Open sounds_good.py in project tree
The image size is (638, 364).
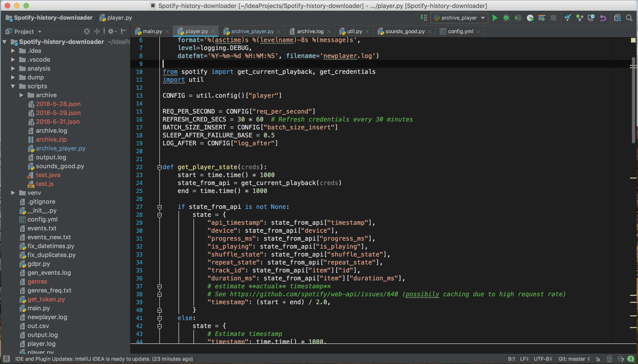[60, 166]
